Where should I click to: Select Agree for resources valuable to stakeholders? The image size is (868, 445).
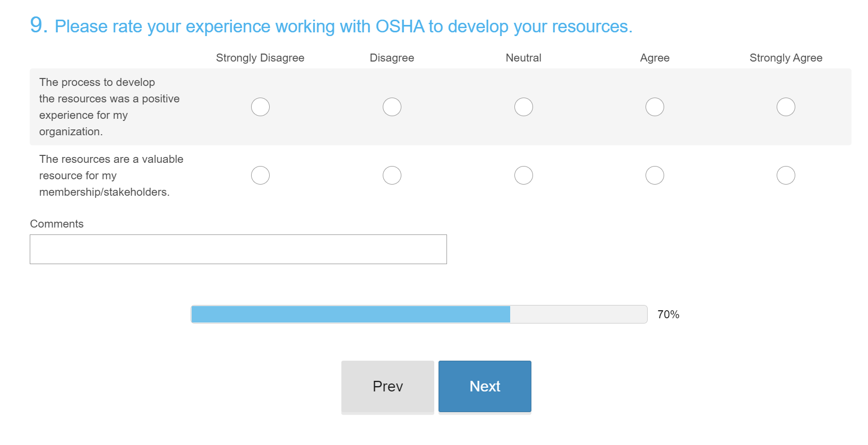[655, 176]
